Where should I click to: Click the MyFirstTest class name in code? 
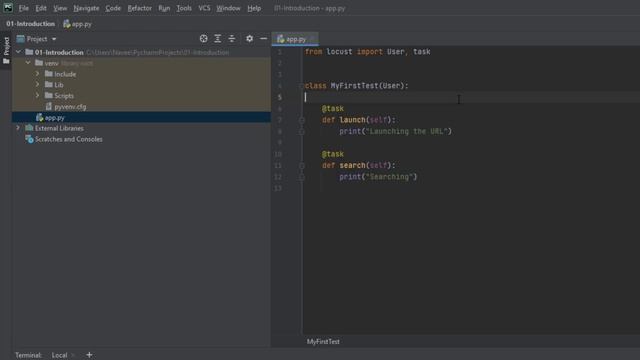(x=354, y=86)
